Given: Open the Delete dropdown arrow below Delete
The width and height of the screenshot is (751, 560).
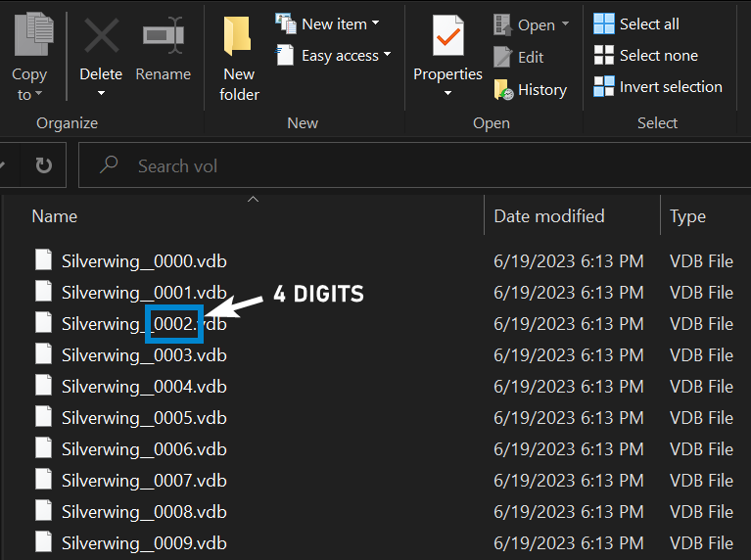Looking at the screenshot, I should [x=101, y=94].
